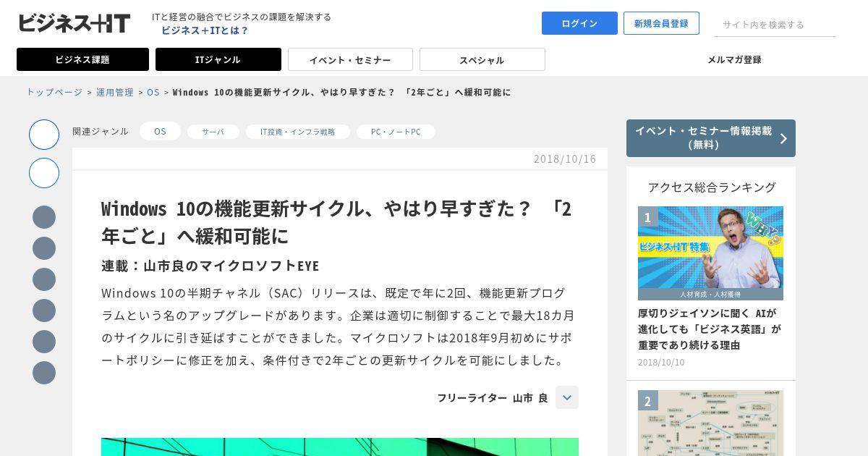Click the アクセス総合ランキング heading
Screen dimensions: 868x456
[x=712, y=187]
